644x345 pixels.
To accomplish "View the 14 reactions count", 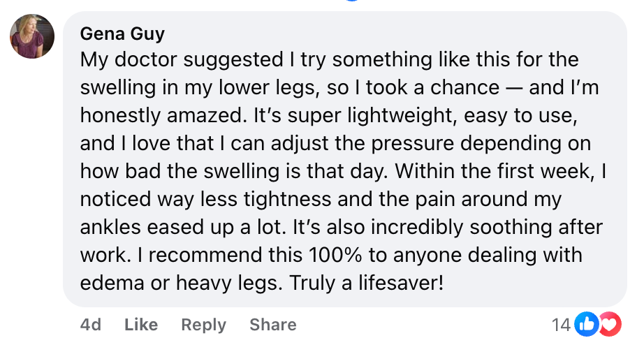I will click(x=561, y=324).
